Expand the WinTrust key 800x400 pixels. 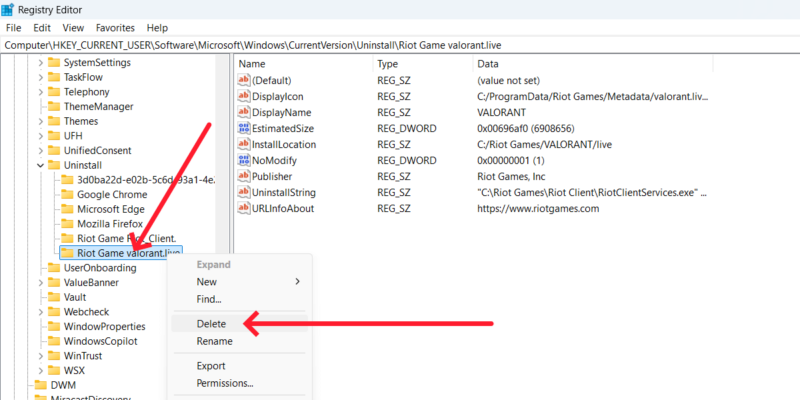(x=41, y=356)
